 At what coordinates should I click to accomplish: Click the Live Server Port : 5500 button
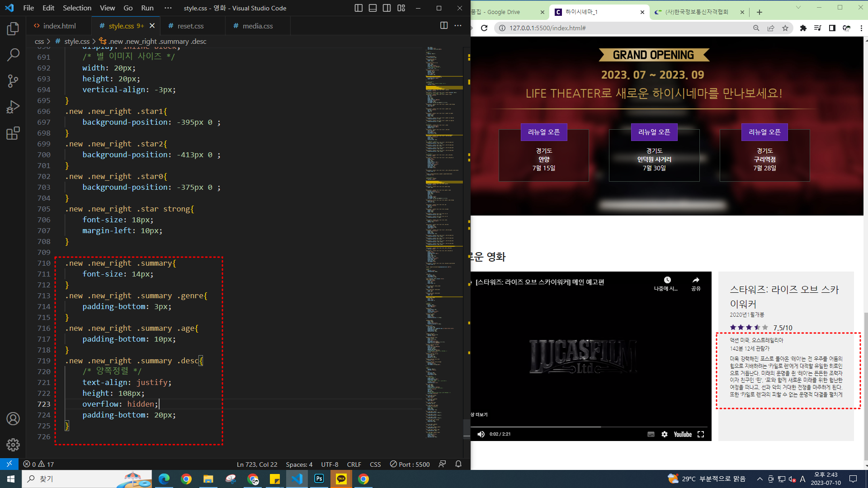410,464
